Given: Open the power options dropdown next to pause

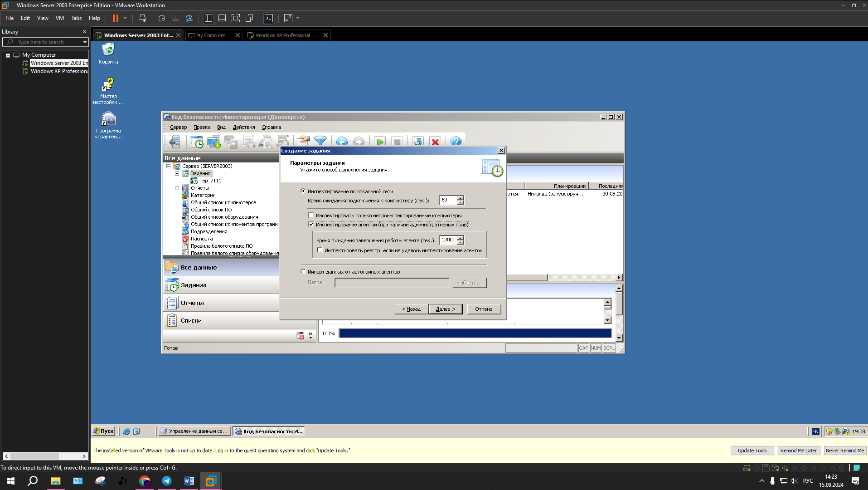Looking at the screenshot, I should [x=125, y=18].
